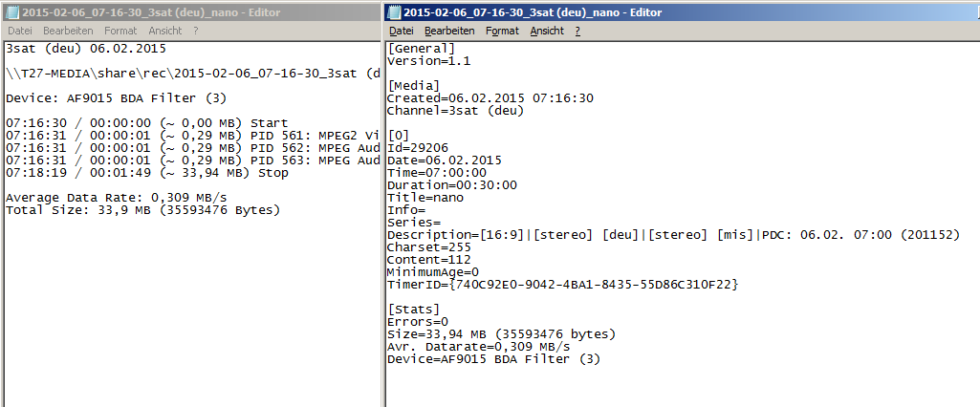Open Format menu in the right editor
Screen dimensions: 980x407
[x=502, y=31]
